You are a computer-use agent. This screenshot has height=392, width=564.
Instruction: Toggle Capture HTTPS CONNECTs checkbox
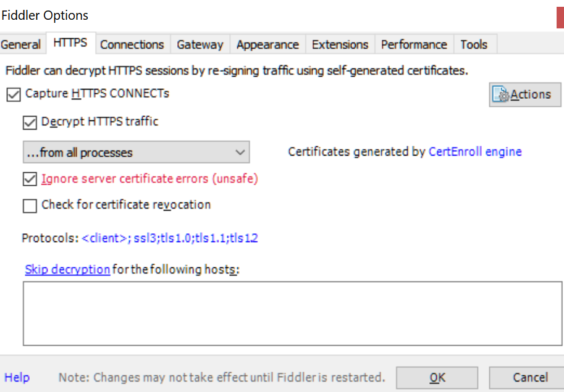click(x=14, y=94)
